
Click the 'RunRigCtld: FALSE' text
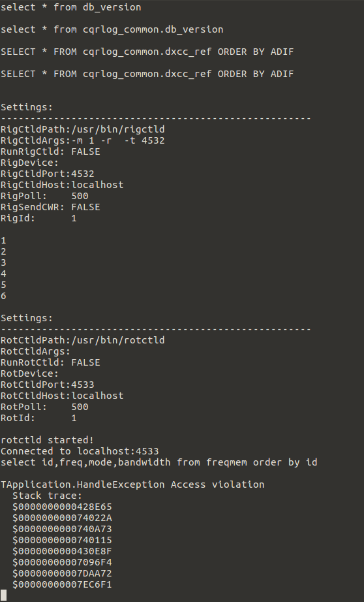point(50,151)
